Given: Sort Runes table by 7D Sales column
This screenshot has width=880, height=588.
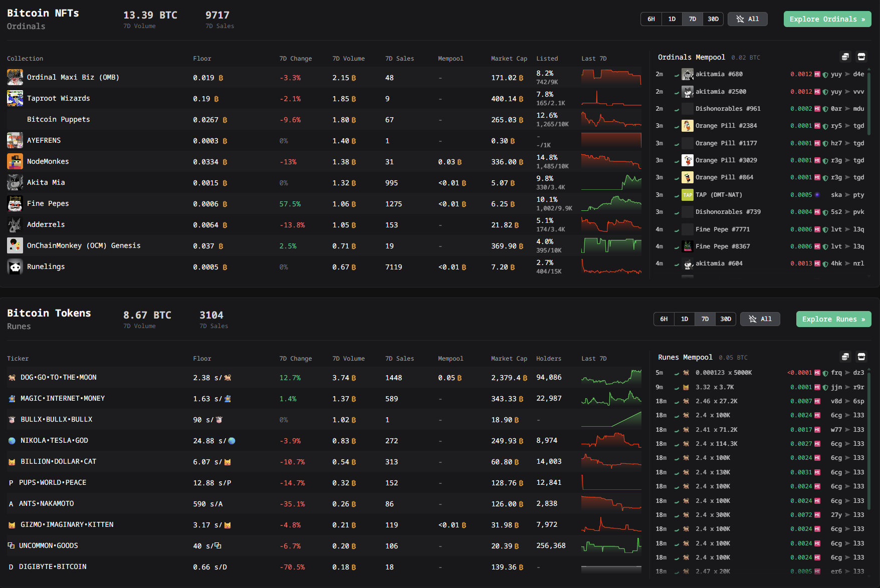Looking at the screenshot, I should coord(399,359).
